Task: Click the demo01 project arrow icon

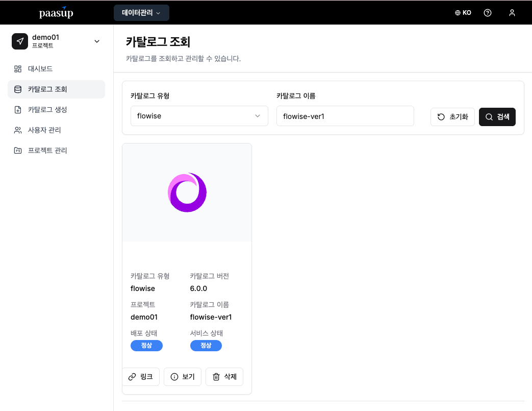Action: (x=20, y=41)
